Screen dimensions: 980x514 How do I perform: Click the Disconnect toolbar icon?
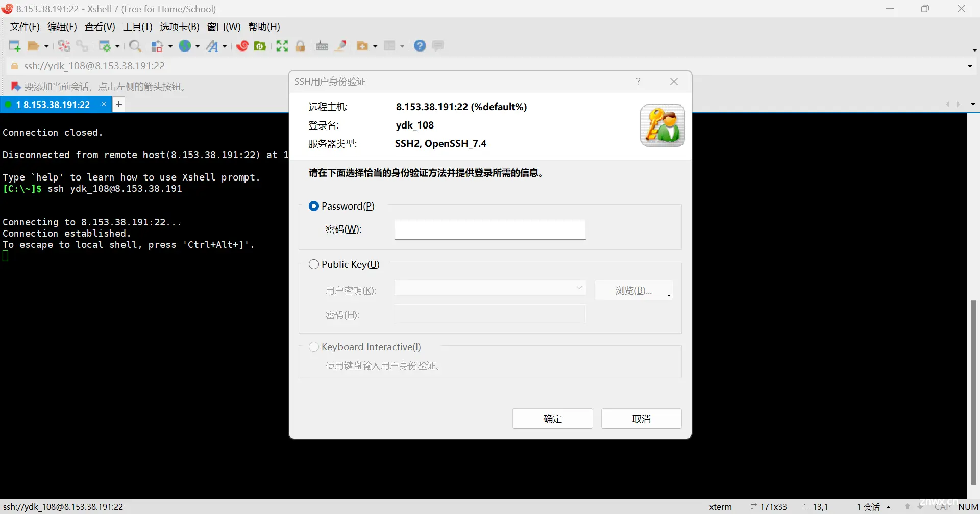(x=64, y=46)
